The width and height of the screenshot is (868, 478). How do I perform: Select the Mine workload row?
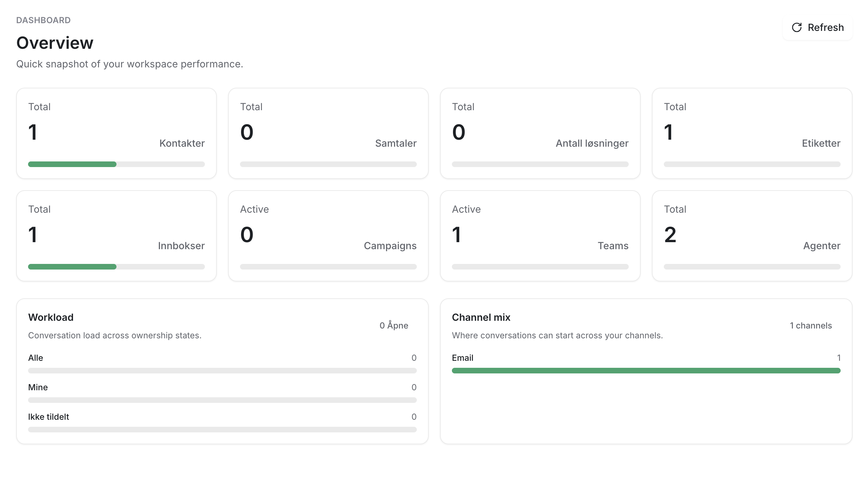pos(38,387)
